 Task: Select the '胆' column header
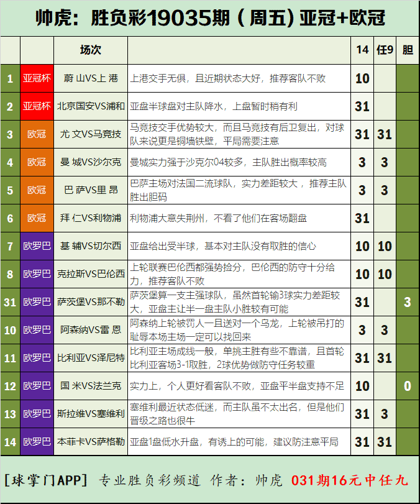408,50
